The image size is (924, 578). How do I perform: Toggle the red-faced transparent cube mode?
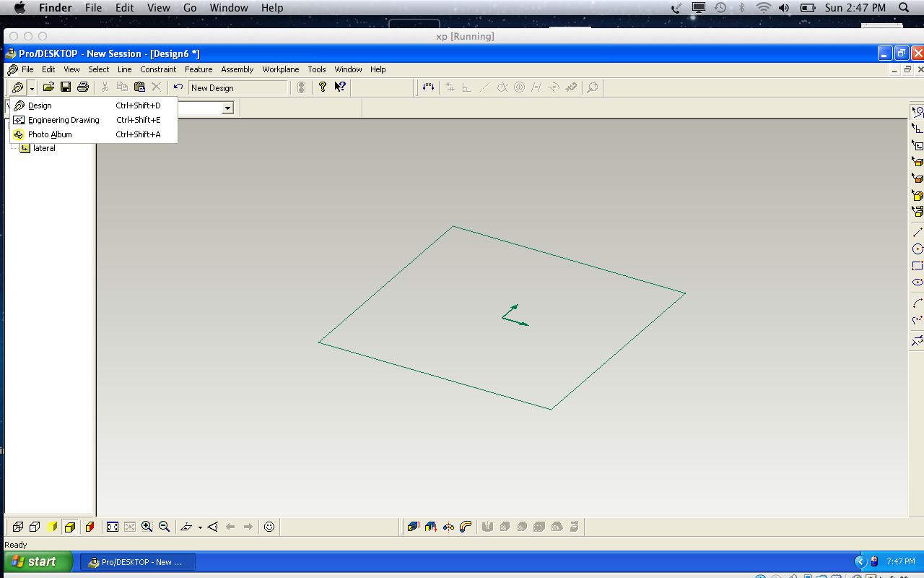tap(90, 527)
